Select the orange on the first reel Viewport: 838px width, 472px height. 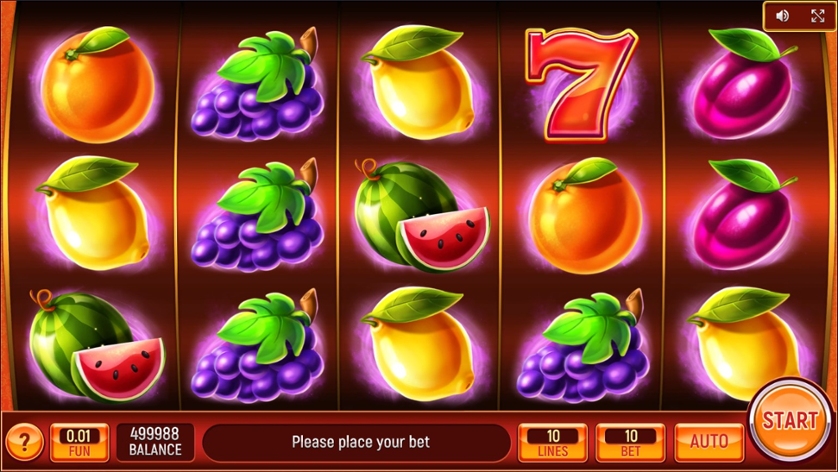point(97,84)
